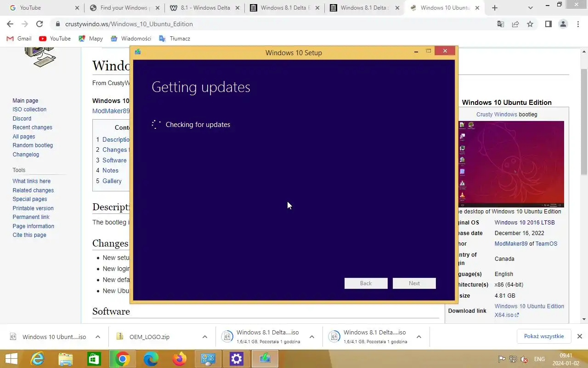
Task: Open Cite this page link
Action: coord(29,235)
